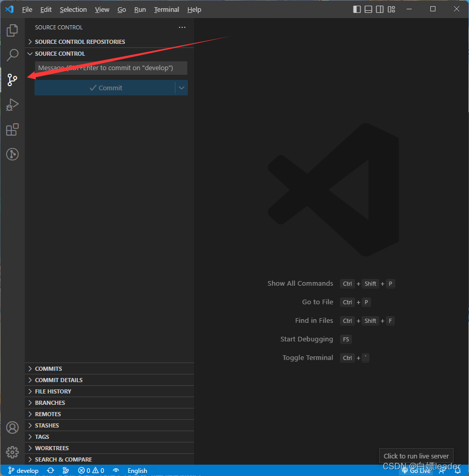Expand Source Control Repositories section
This screenshot has width=469, height=476.
109,42
